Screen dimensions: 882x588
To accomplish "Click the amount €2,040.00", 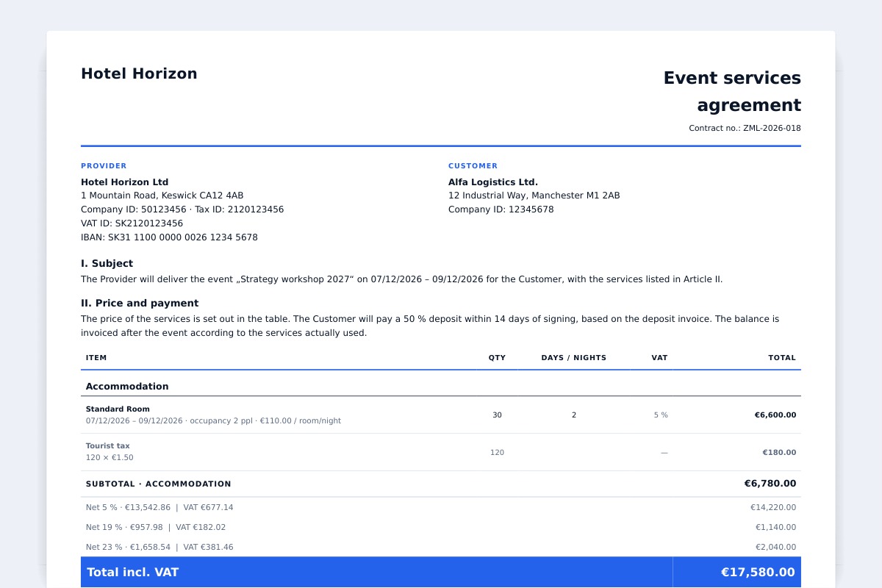I will tap(775, 548).
